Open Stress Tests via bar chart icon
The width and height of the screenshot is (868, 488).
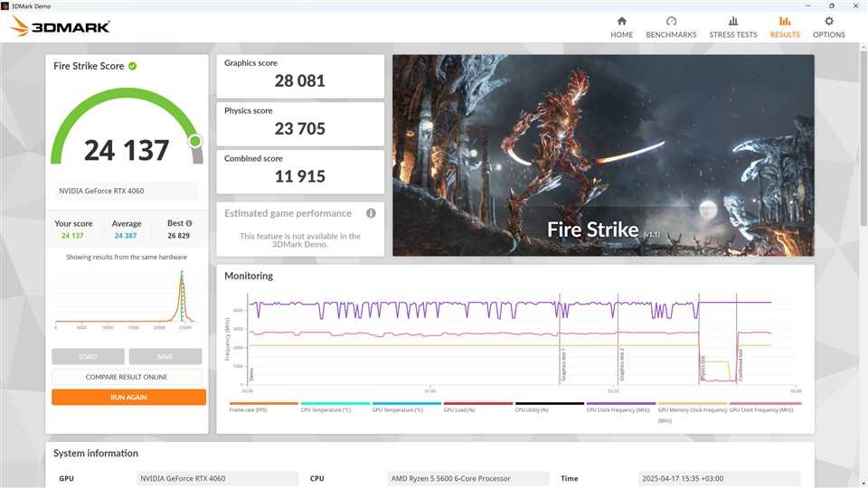[733, 22]
